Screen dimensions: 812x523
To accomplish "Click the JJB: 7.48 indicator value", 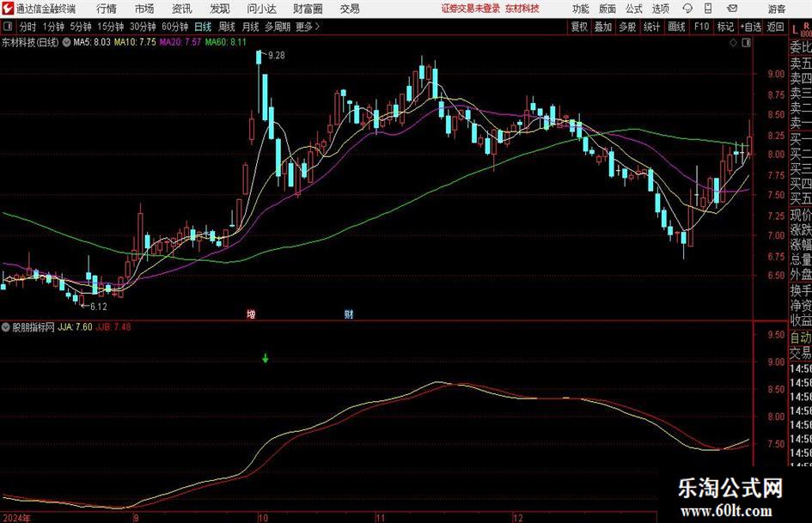I will (113, 327).
